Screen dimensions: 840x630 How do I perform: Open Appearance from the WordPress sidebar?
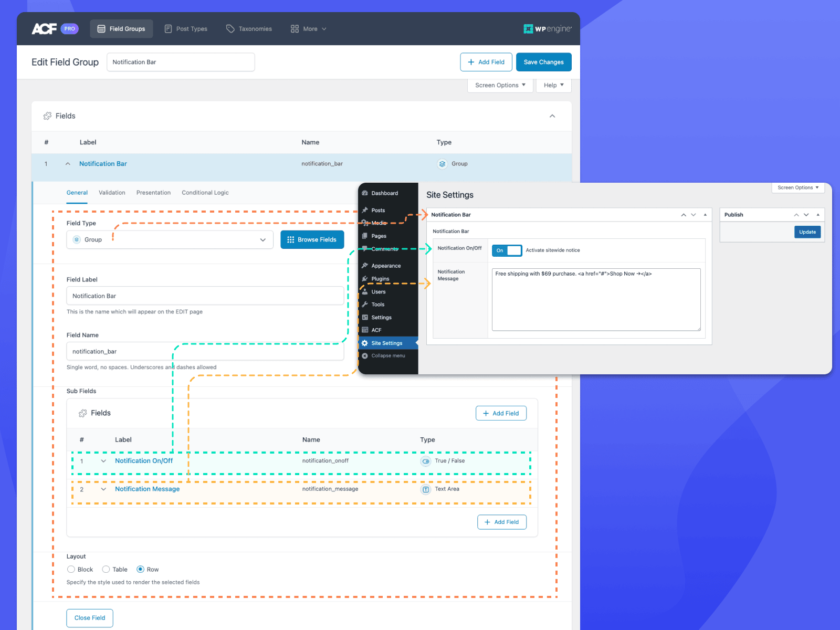pyautogui.click(x=385, y=266)
